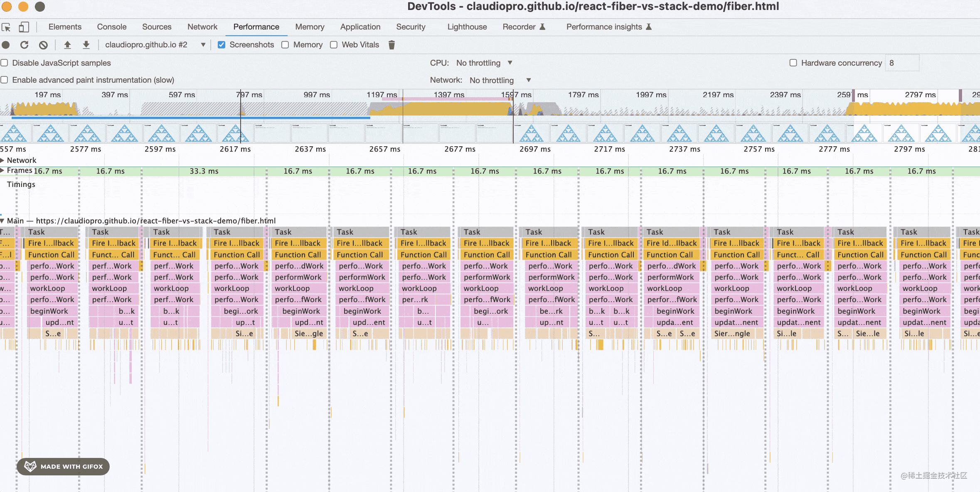Uncheck the Screenshots checkbox
Screen dimensions: 980x492
pyautogui.click(x=222, y=45)
